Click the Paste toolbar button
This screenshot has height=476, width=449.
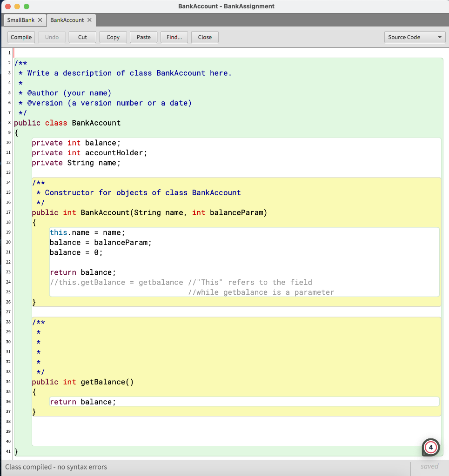coord(143,37)
